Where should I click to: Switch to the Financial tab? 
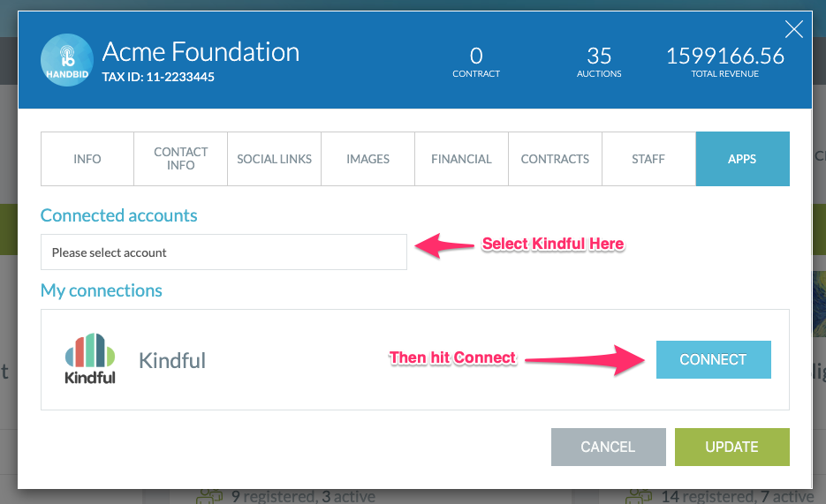tap(461, 159)
